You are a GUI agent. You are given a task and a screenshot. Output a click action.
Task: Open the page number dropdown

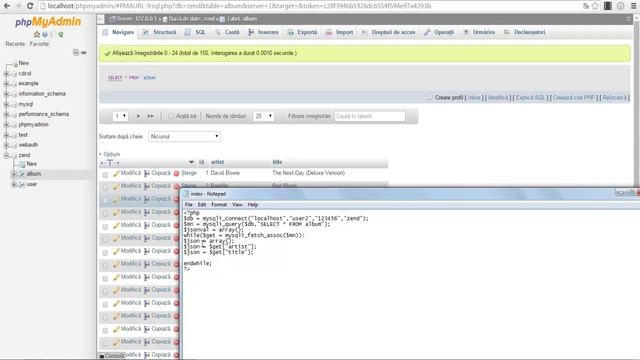(x=120, y=116)
